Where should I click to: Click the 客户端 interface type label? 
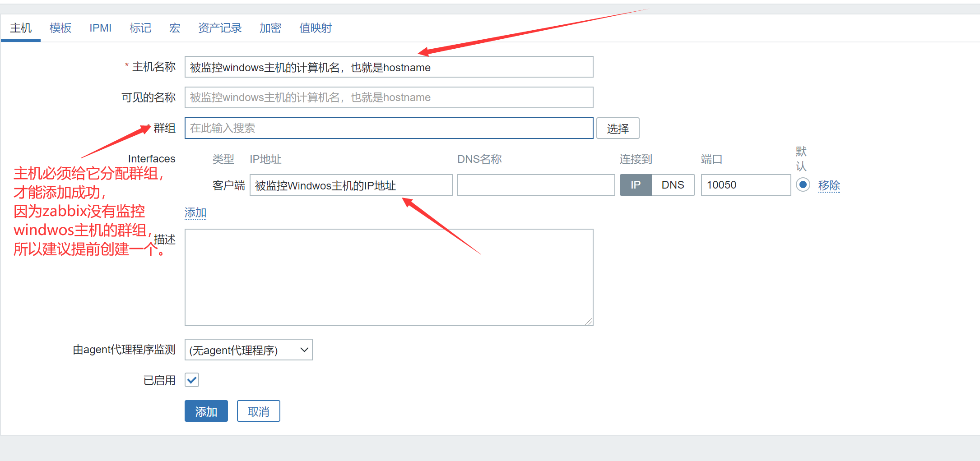point(228,185)
